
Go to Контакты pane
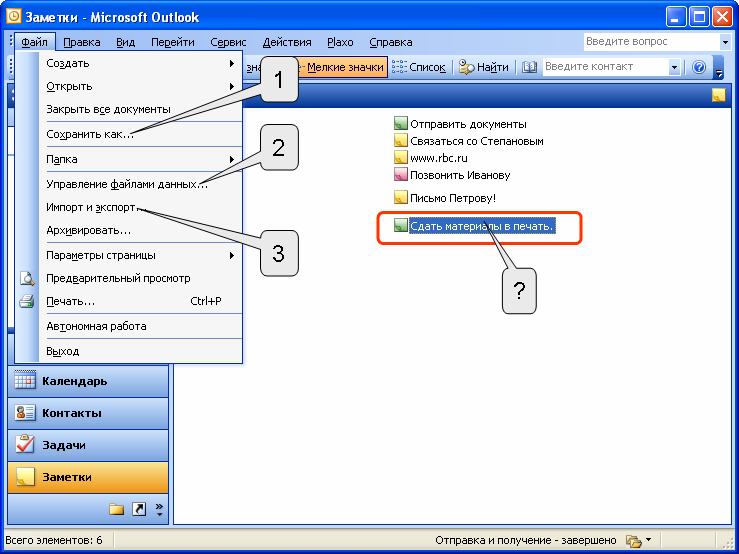tap(88, 413)
